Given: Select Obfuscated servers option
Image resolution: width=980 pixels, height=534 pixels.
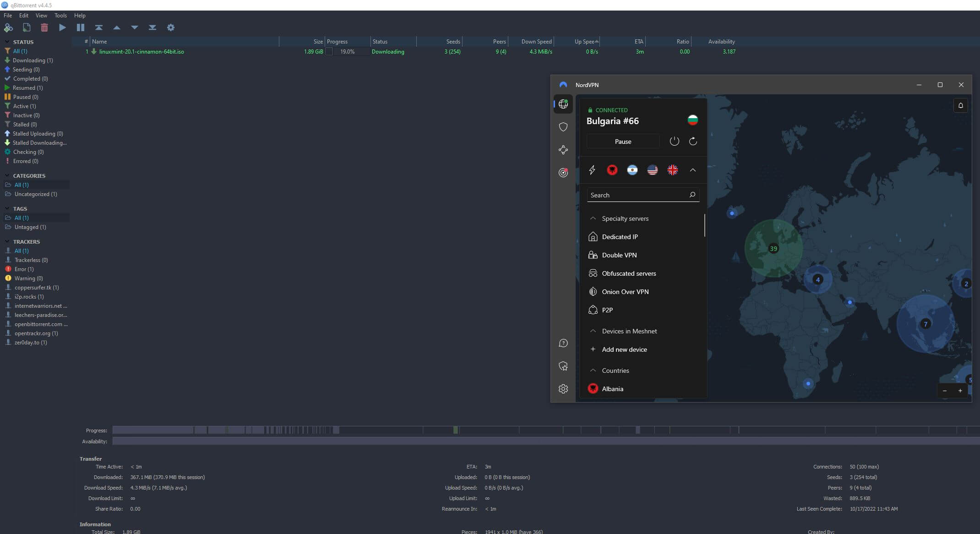Looking at the screenshot, I should click(629, 273).
